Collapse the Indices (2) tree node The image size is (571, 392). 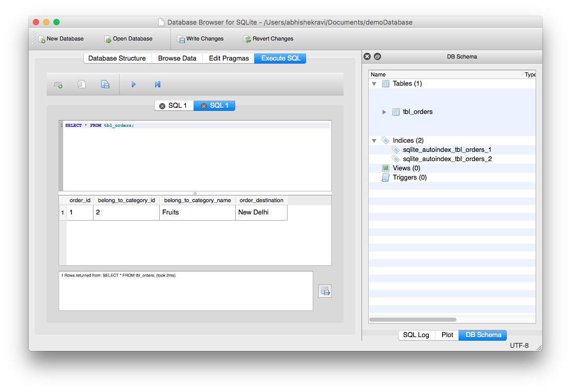point(374,141)
